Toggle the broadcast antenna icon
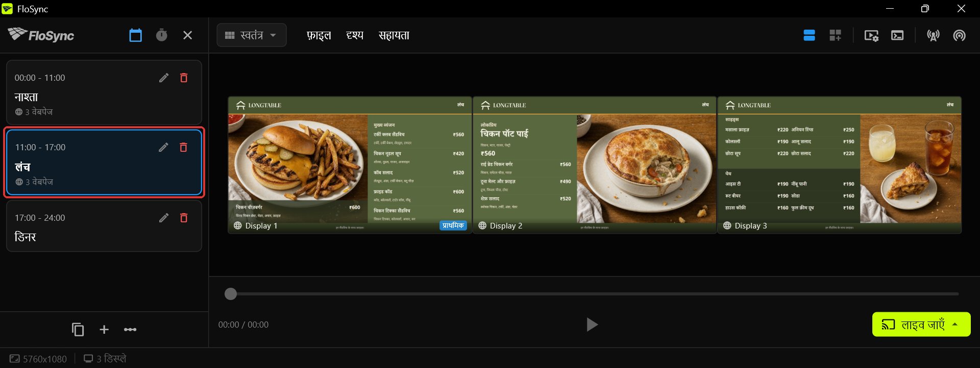This screenshot has height=368, width=980. (933, 35)
